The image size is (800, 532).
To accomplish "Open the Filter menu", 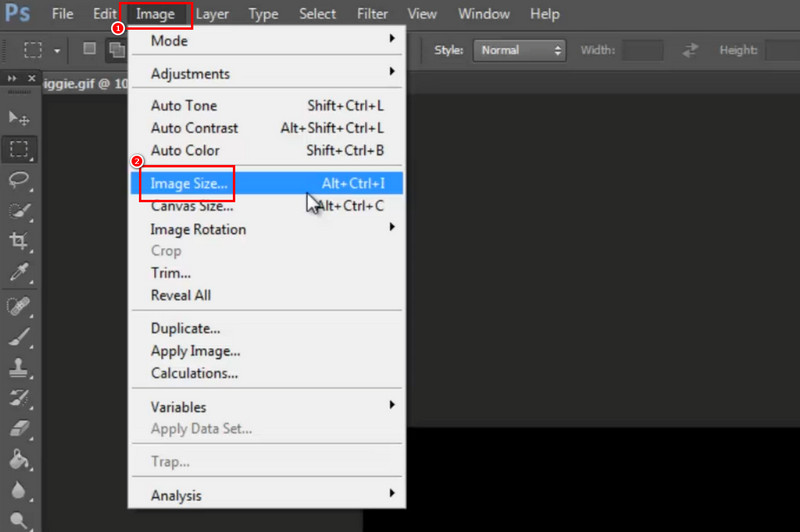I will pyautogui.click(x=372, y=14).
